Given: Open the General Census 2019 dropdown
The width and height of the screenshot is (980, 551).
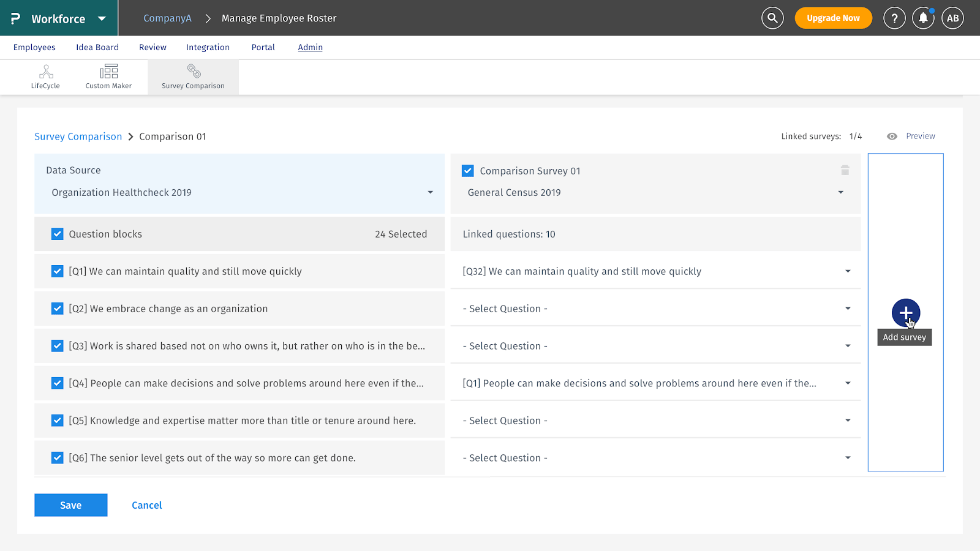Looking at the screenshot, I should pyautogui.click(x=840, y=192).
